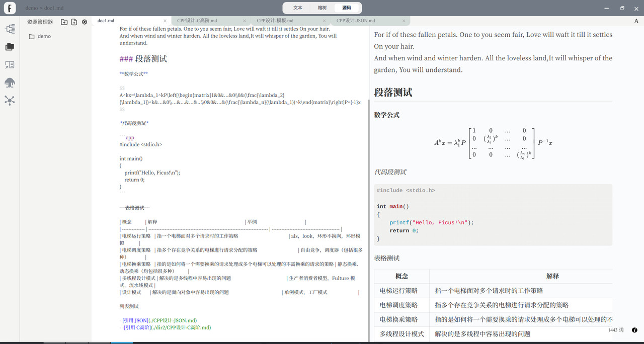Click 数学公式 bold text in preview

click(x=387, y=115)
